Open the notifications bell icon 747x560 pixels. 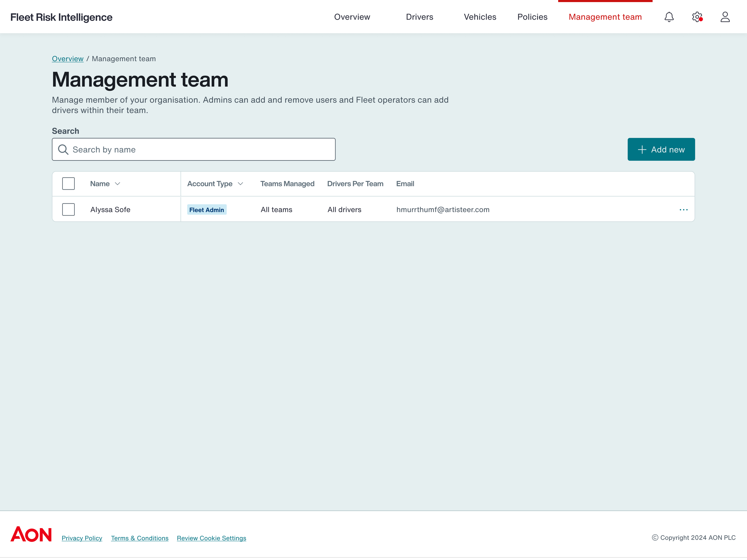coord(669,17)
